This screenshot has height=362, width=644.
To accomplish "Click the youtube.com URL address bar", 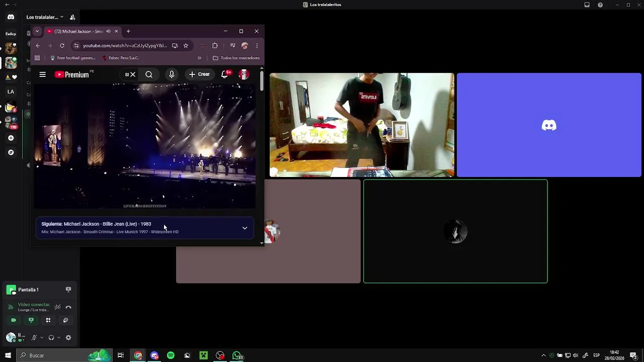I will [x=125, y=46].
